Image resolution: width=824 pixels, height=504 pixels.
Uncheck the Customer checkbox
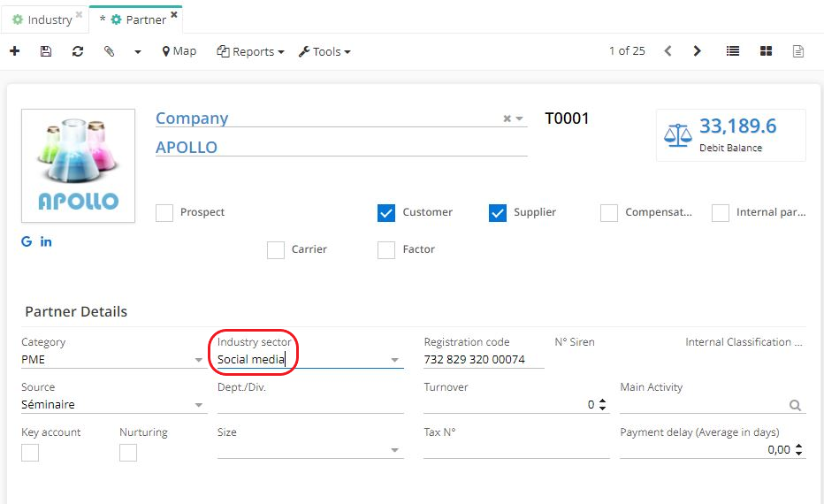(x=386, y=213)
